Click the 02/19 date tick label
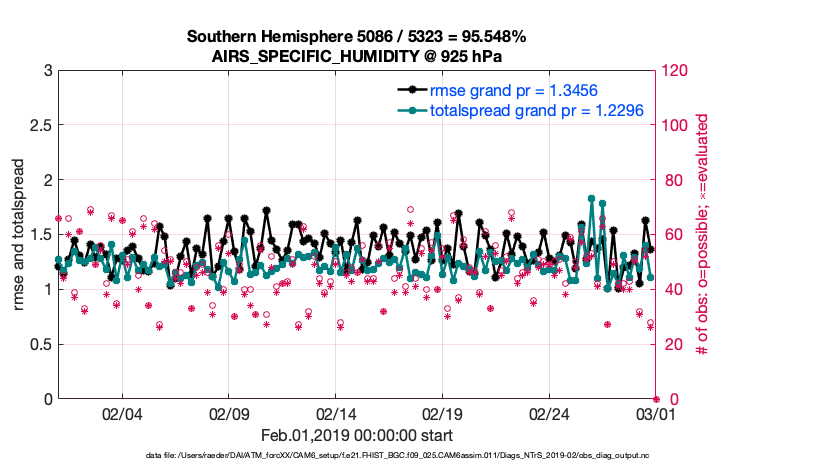 coord(442,414)
